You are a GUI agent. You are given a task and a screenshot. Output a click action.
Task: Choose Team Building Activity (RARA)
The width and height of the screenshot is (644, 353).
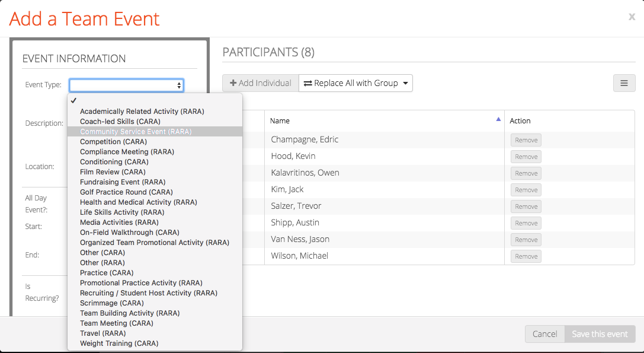[155, 313]
